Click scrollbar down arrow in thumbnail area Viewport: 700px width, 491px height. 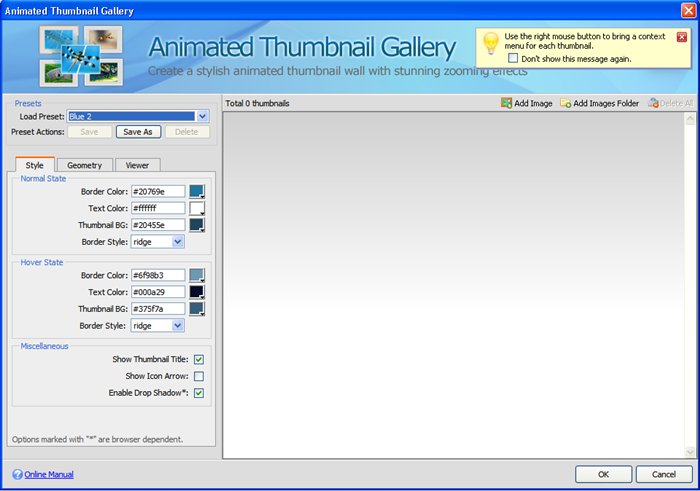(x=690, y=452)
